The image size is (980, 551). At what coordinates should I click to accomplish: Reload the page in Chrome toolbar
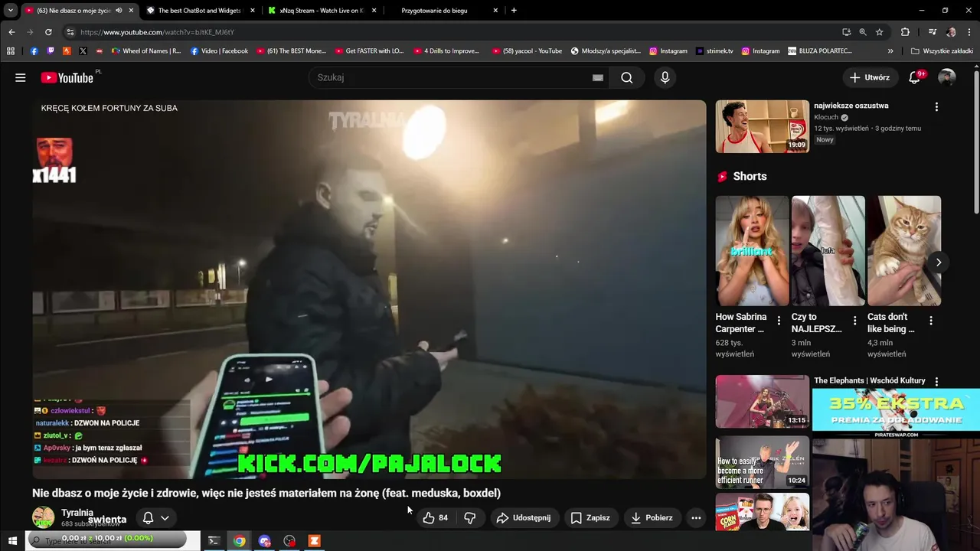(x=48, y=32)
